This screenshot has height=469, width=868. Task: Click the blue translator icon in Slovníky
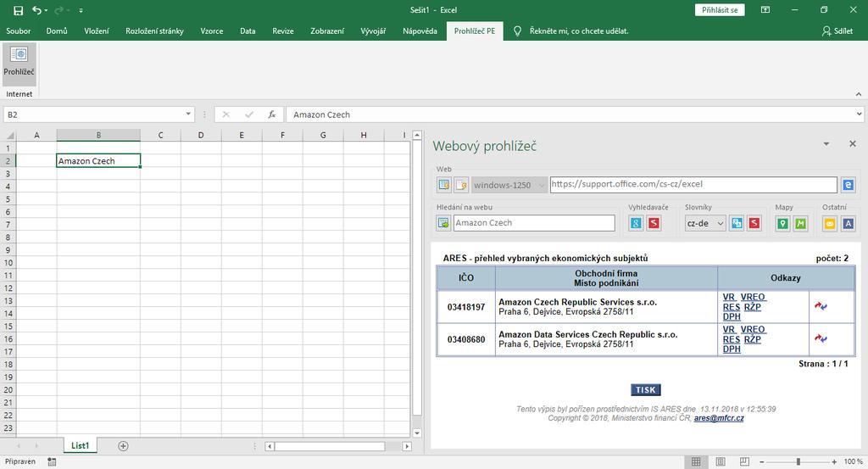point(737,223)
